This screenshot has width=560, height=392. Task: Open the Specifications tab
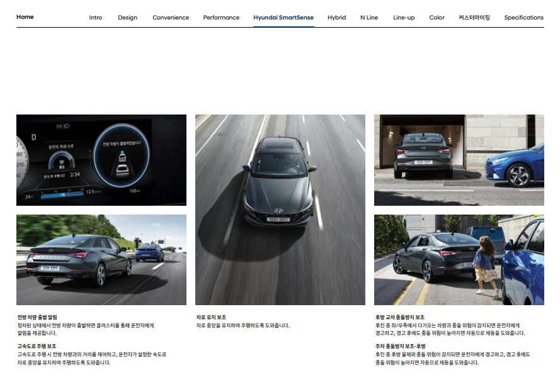(x=523, y=18)
